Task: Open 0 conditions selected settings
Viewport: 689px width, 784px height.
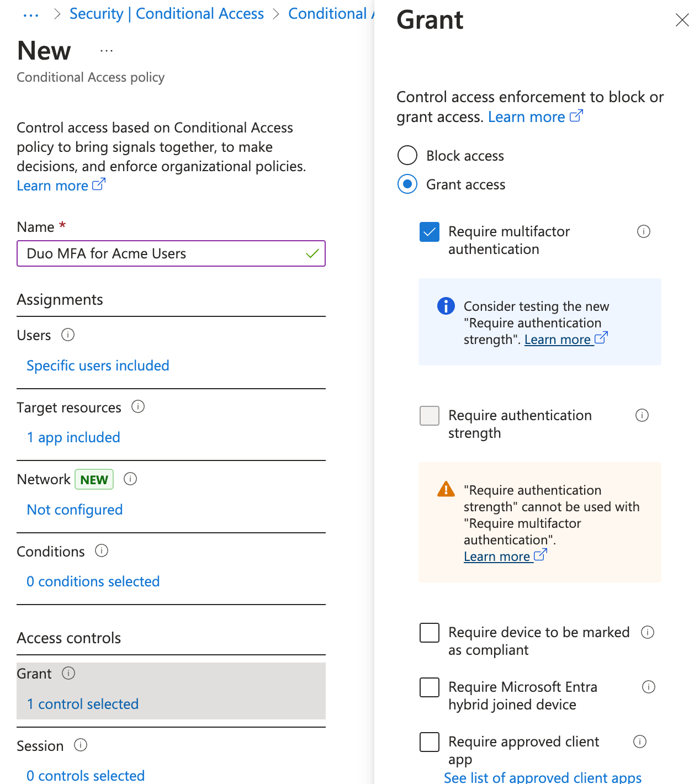Action: click(93, 581)
